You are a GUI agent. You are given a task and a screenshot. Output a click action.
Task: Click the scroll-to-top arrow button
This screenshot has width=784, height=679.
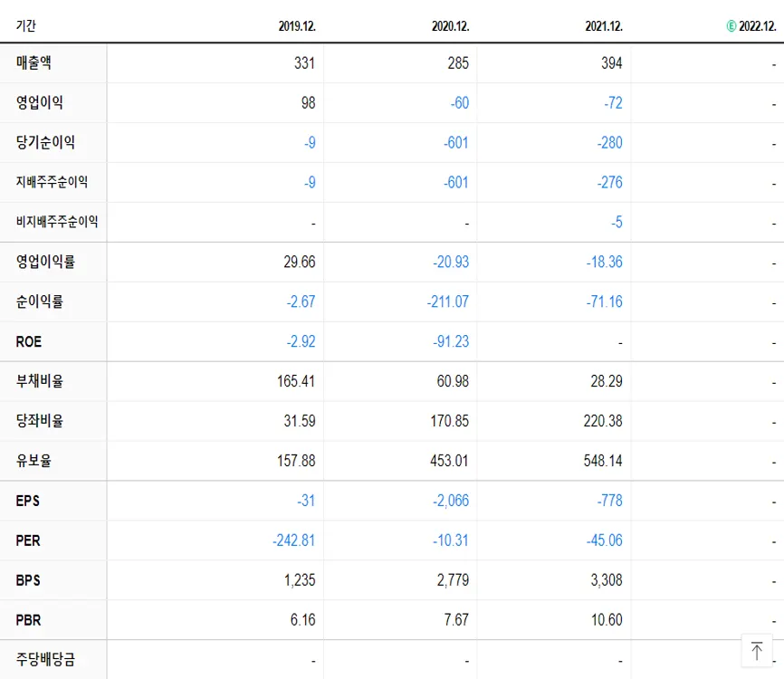pos(757,650)
